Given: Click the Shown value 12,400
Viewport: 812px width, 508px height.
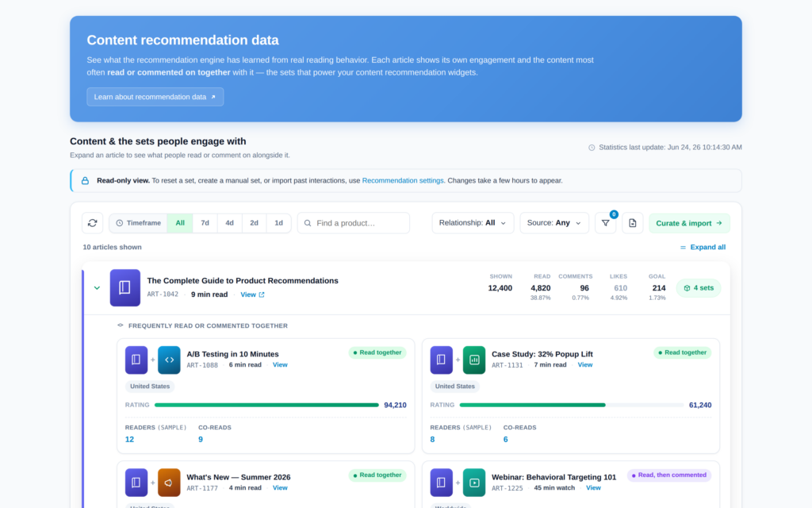Looking at the screenshot, I should tap(500, 288).
